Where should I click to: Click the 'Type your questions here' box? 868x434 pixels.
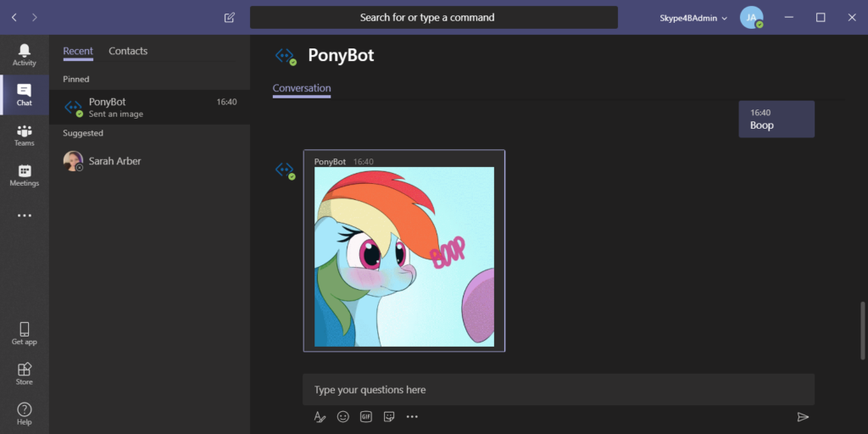tap(559, 390)
